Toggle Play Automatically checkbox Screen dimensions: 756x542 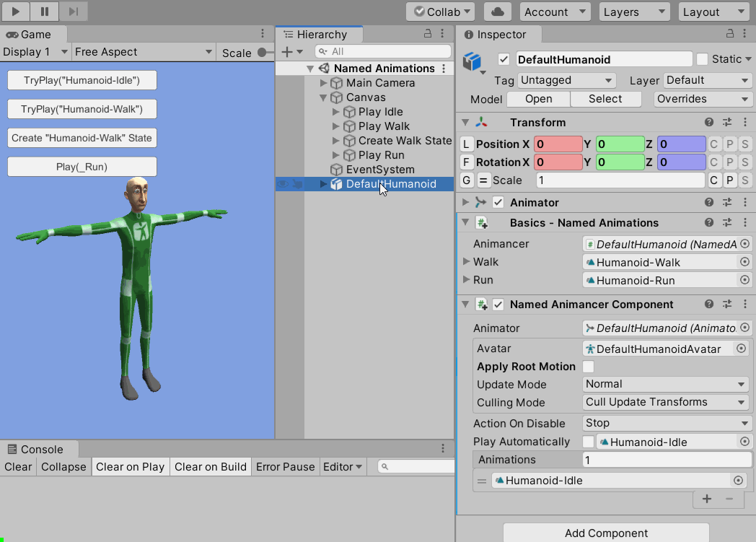pos(589,442)
